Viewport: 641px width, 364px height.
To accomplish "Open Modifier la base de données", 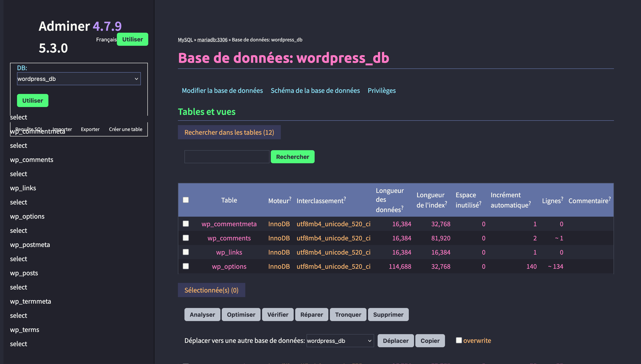I will pos(222,90).
